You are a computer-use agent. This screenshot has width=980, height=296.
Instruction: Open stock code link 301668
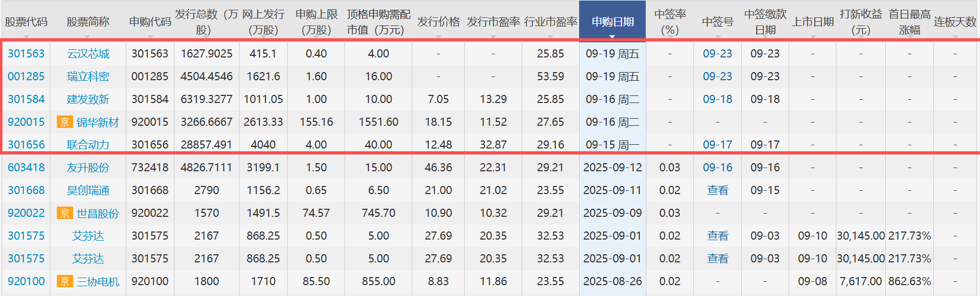[26, 190]
